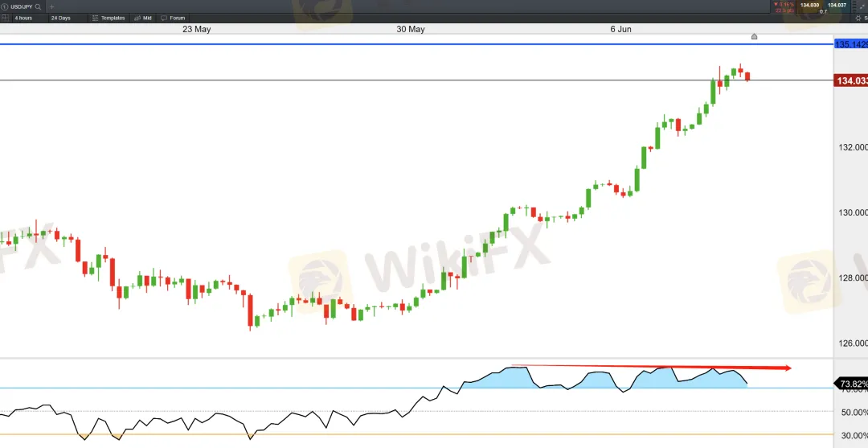The height and width of the screenshot is (448, 868).
Task: Expand chart with the diagonal arrows icon
Action: pos(862,6)
